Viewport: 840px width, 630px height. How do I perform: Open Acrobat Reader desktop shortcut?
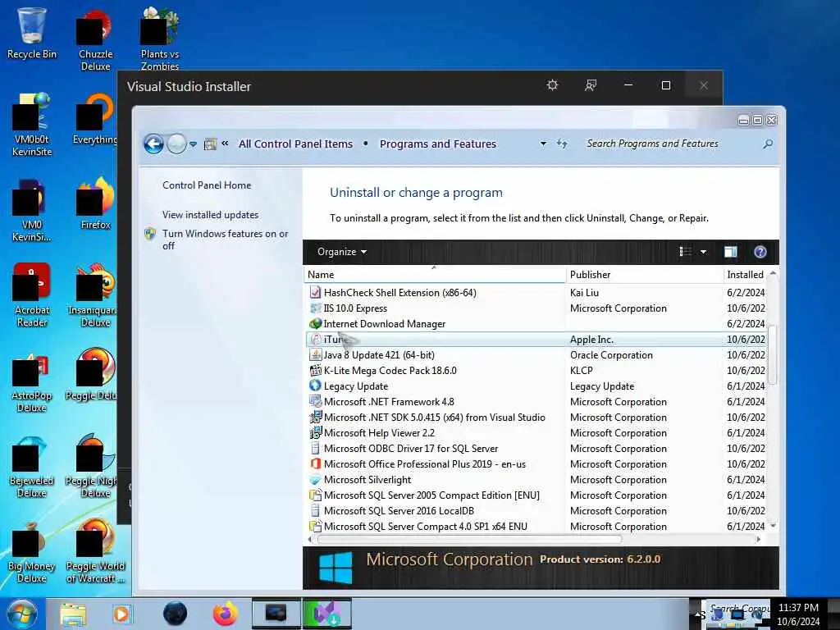[x=32, y=295]
